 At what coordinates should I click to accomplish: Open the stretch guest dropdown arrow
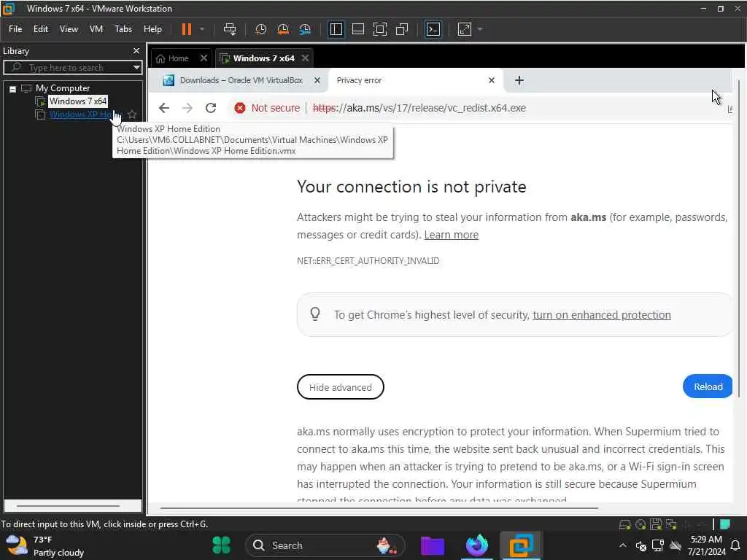tap(480, 29)
